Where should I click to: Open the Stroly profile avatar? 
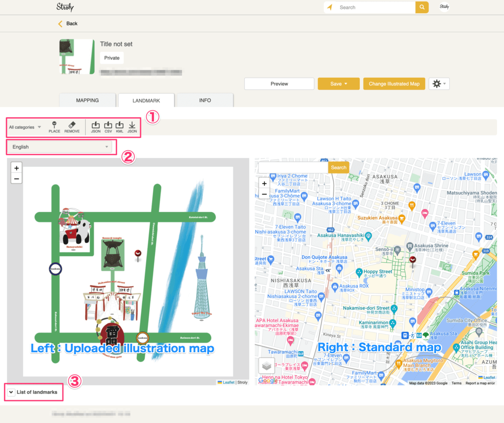(x=444, y=7)
